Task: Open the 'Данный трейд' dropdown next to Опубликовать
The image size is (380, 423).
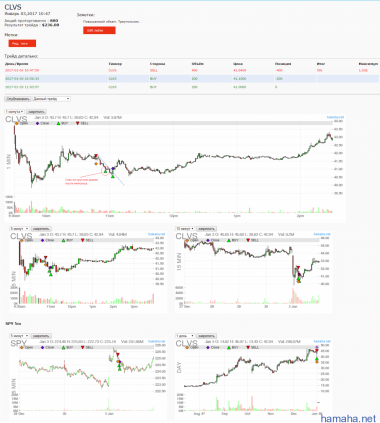Action: click(52, 99)
